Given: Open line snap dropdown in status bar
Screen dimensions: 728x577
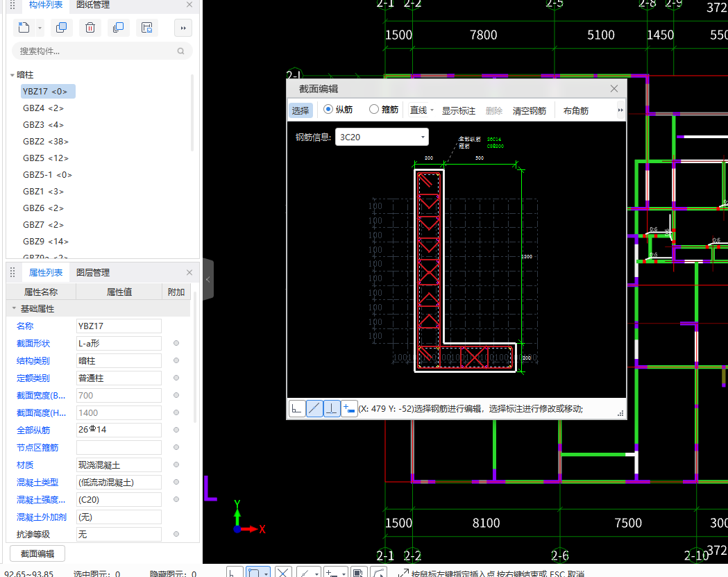Looking at the screenshot, I should tap(316, 574).
